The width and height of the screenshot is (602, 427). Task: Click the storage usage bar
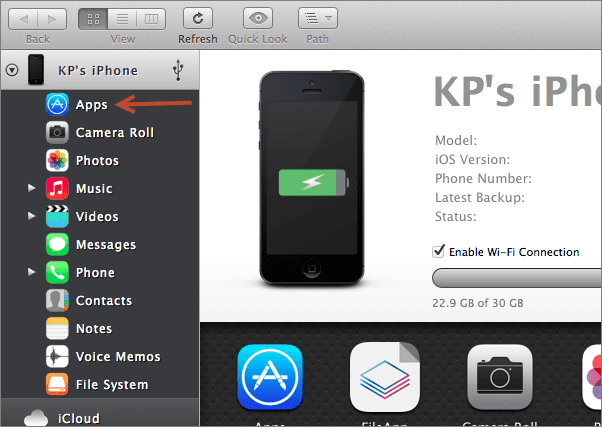517,278
